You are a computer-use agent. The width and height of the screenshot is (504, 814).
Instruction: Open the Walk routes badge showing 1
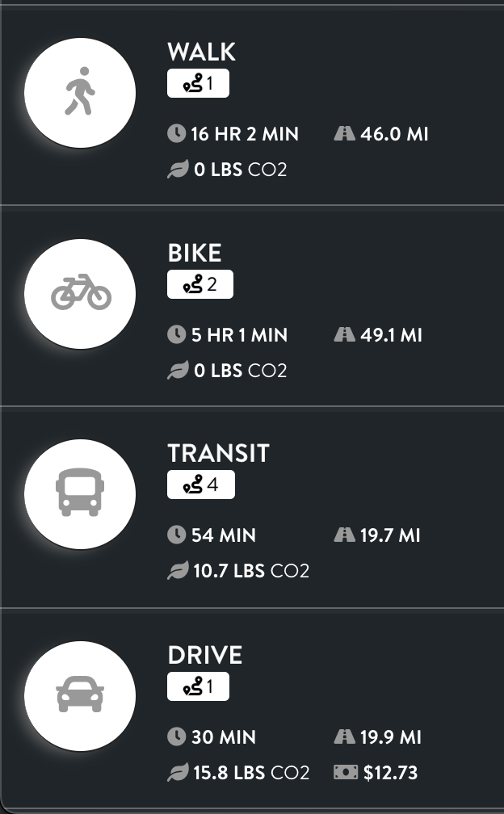pyautogui.click(x=198, y=83)
